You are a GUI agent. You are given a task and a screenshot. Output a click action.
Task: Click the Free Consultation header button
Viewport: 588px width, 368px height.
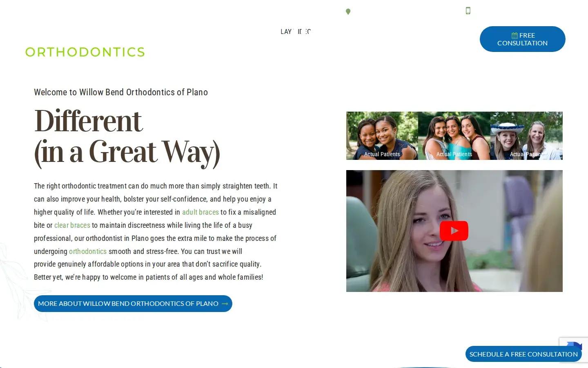523,39
